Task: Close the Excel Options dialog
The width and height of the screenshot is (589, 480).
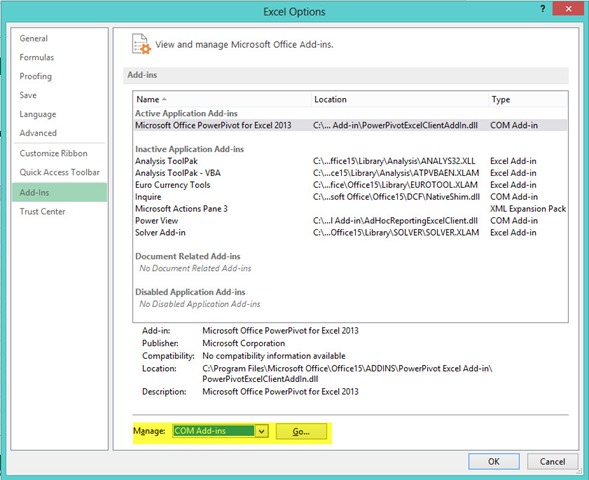Action: coord(568,9)
